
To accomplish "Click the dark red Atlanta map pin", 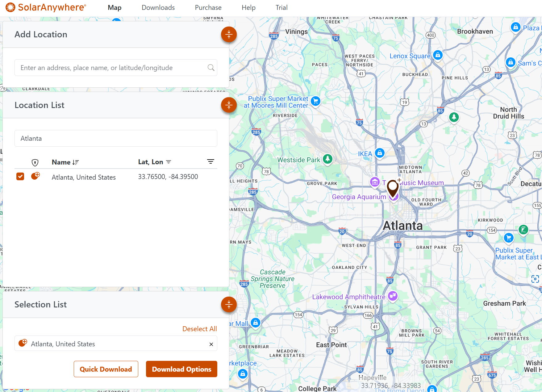I will [x=393, y=187].
